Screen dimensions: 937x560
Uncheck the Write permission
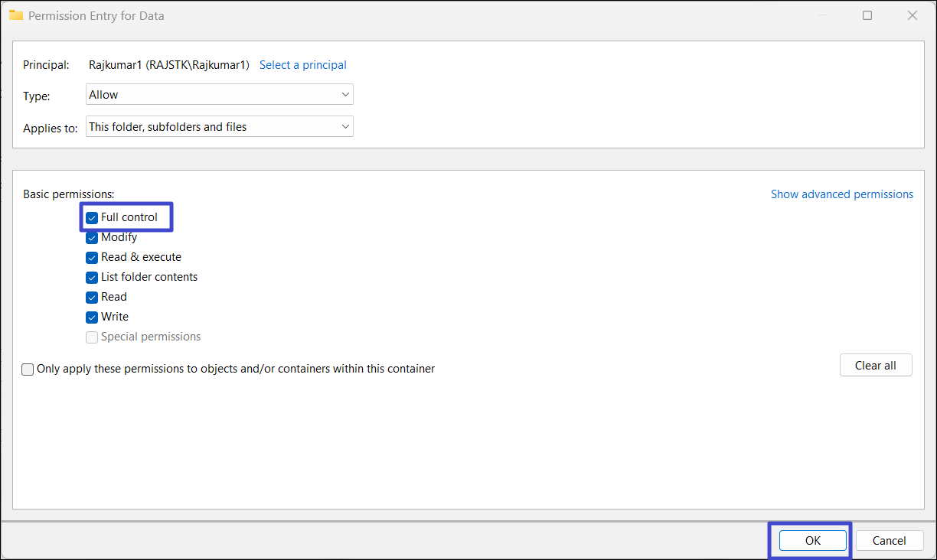[92, 317]
